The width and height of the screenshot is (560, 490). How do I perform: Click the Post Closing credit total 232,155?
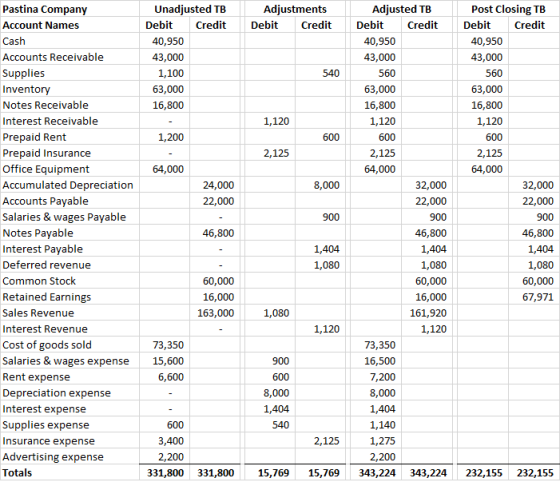pos(534,472)
